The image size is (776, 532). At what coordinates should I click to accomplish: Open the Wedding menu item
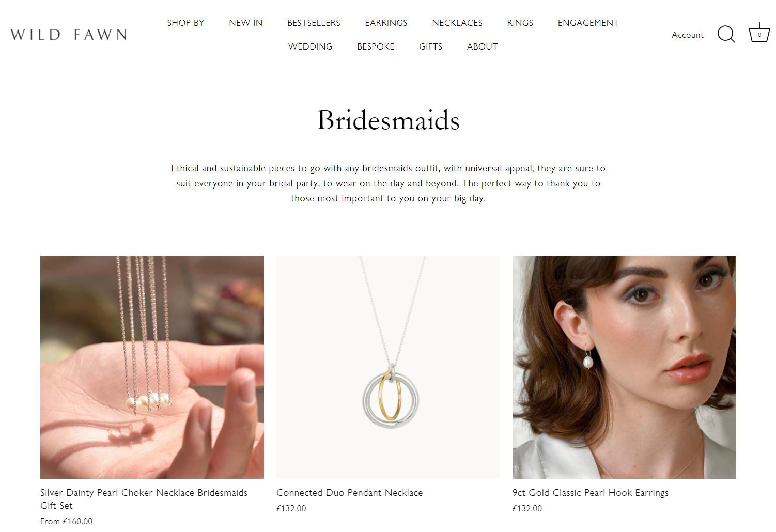(310, 46)
